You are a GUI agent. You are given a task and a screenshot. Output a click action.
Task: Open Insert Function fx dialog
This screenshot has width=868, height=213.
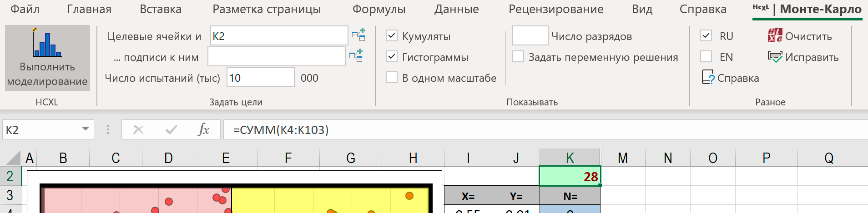pyautogui.click(x=204, y=130)
